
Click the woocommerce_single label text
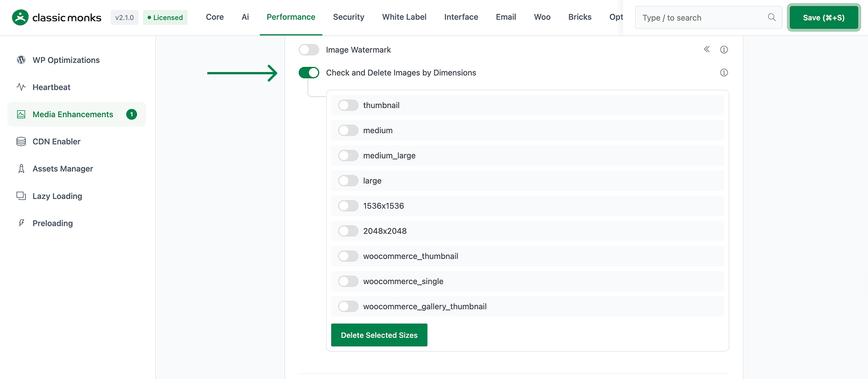(x=403, y=281)
